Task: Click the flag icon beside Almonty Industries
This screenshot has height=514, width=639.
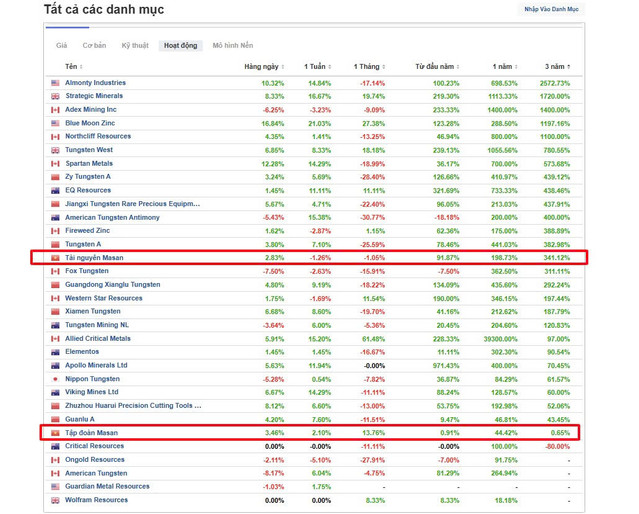Action: click(x=56, y=83)
